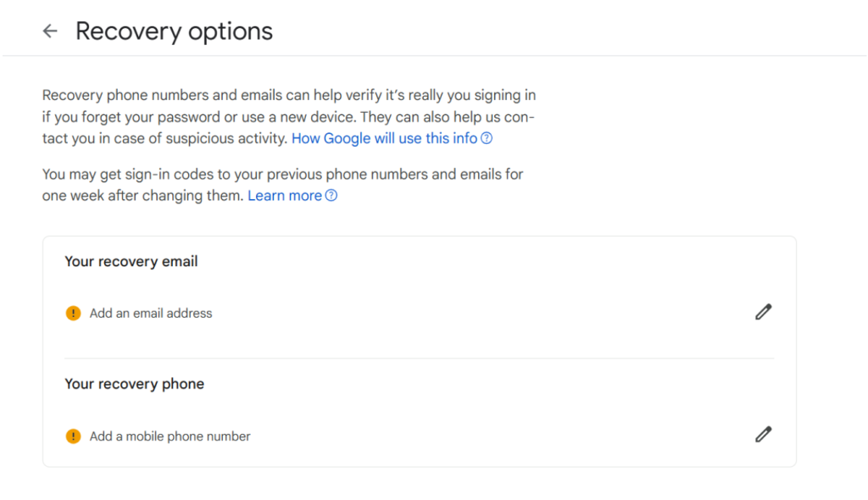Select 'Add an email address' text
Image resolution: width=868 pixels, height=500 pixels.
click(x=151, y=314)
